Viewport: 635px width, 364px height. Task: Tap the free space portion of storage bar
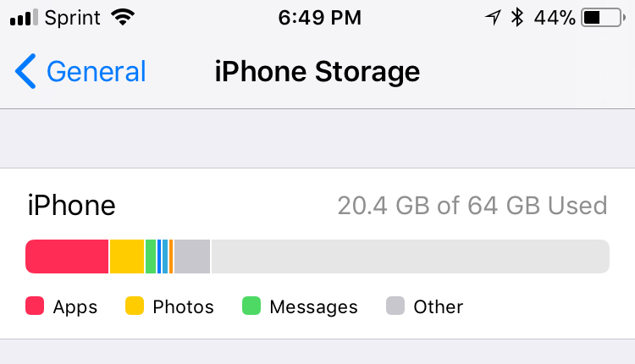tap(411, 256)
